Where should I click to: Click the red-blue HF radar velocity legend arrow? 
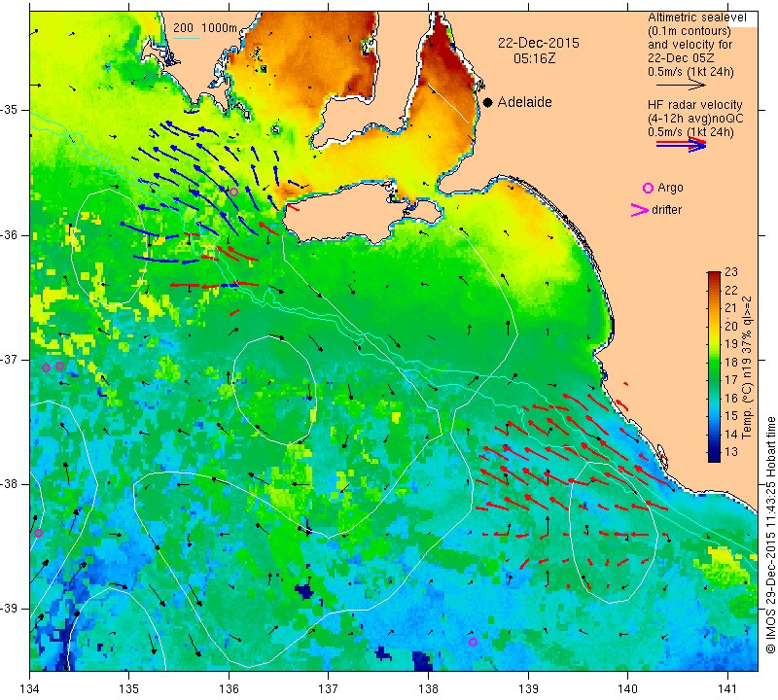click(681, 144)
